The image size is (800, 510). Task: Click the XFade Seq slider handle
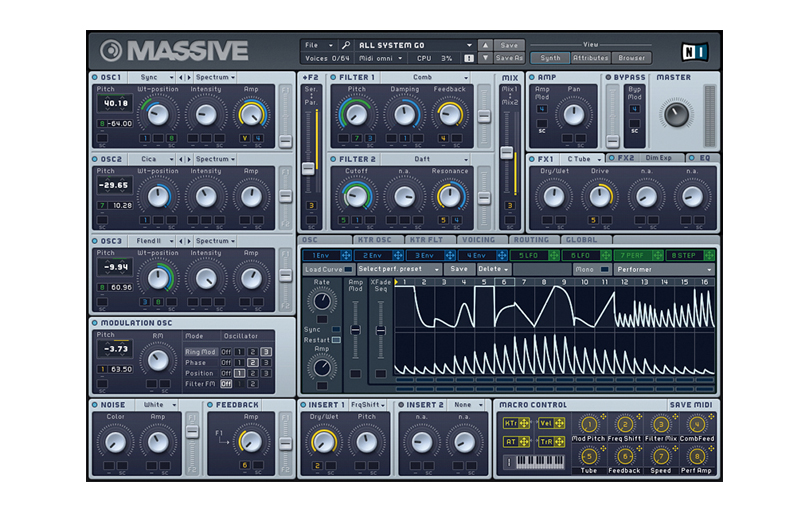[x=380, y=330]
